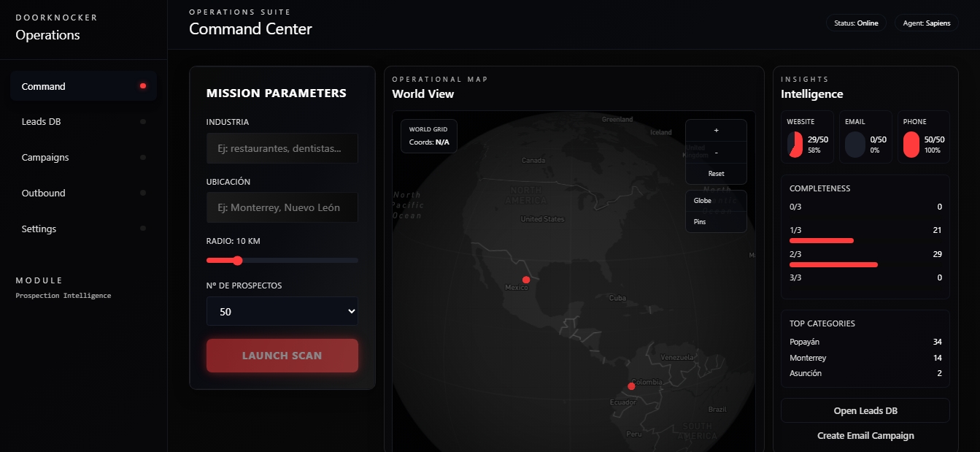Toggle Pins on the map
This screenshot has height=452, width=980.
pyautogui.click(x=716, y=222)
